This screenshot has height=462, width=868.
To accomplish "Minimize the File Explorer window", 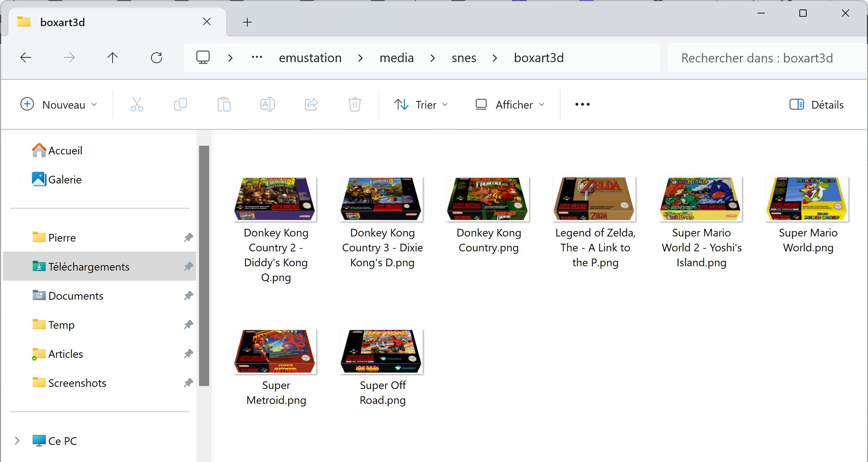I will [x=761, y=13].
